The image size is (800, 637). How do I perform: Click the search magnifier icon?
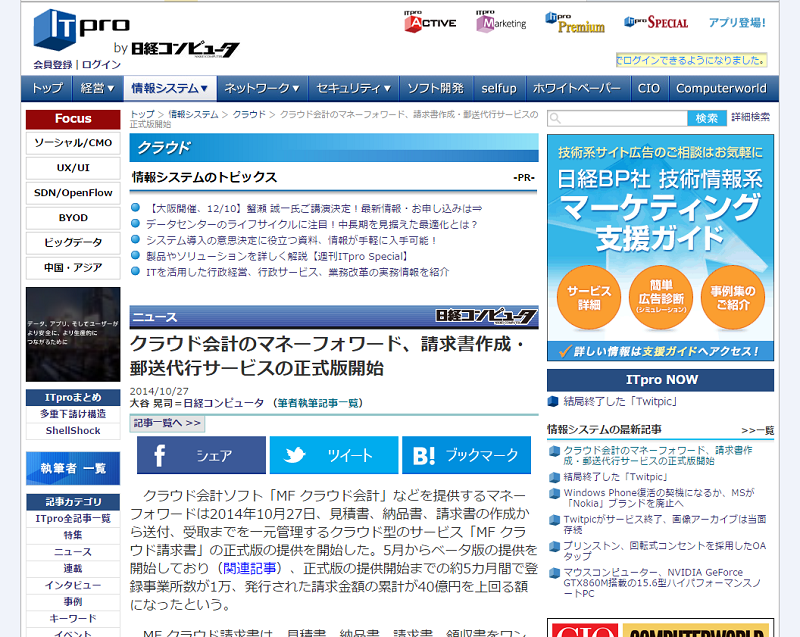pyautogui.click(x=556, y=118)
